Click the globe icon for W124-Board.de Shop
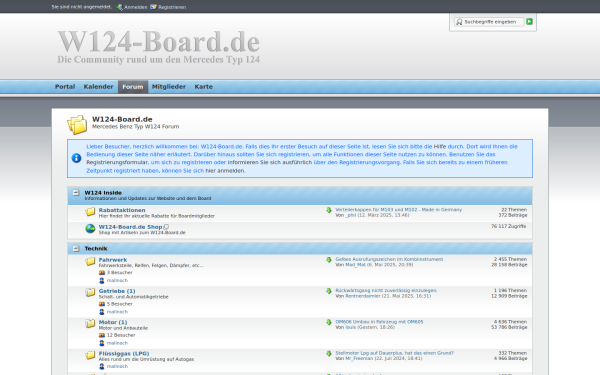The height and width of the screenshot is (375, 600). click(90, 229)
